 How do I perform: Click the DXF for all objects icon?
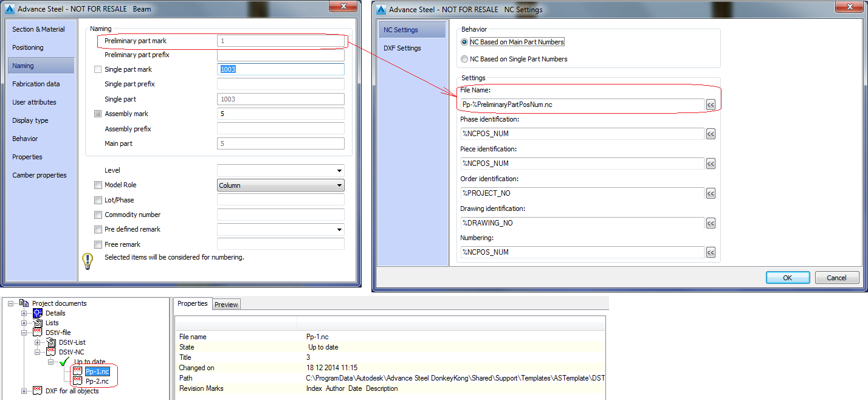[x=38, y=391]
